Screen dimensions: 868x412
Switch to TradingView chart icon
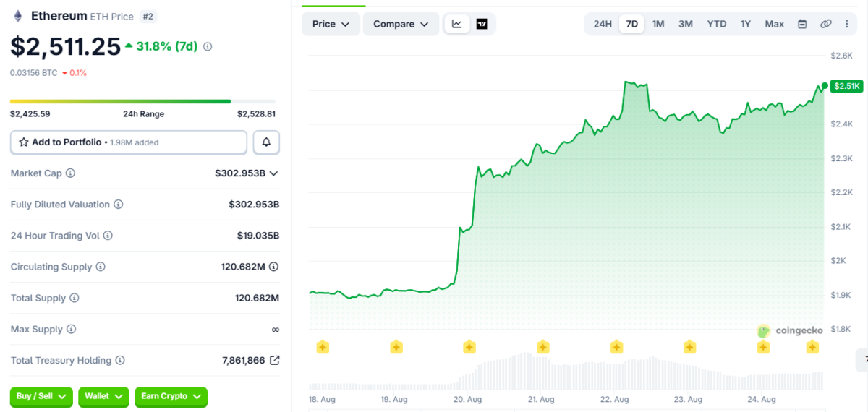point(482,24)
